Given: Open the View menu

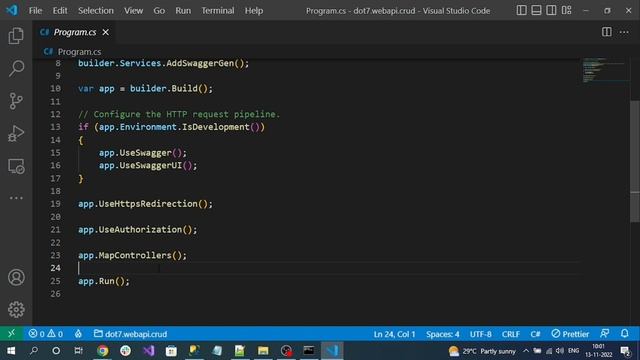Looking at the screenshot, I should [133, 11].
